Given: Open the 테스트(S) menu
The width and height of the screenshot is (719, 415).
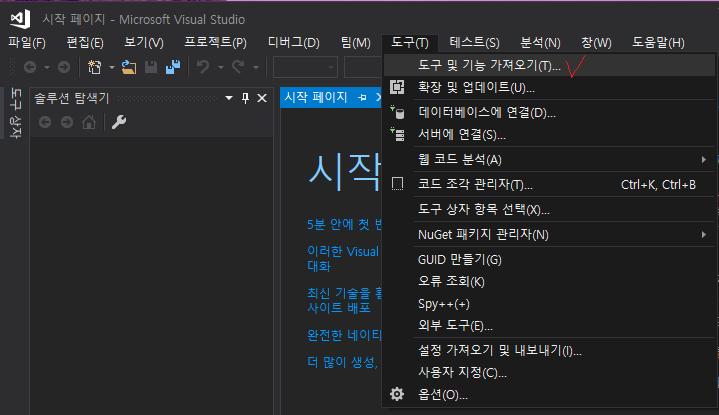Looking at the screenshot, I should pyautogui.click(x=474, y=43).
